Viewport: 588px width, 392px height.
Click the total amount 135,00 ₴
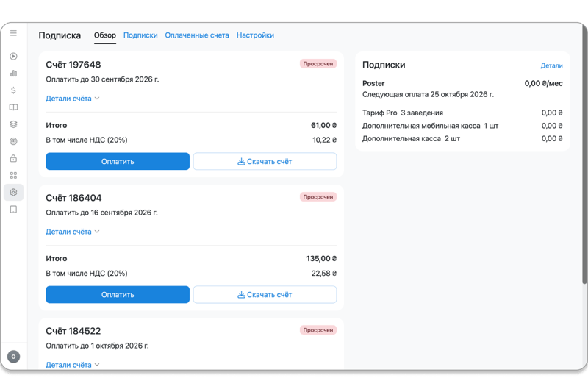[x=321, y=258]
